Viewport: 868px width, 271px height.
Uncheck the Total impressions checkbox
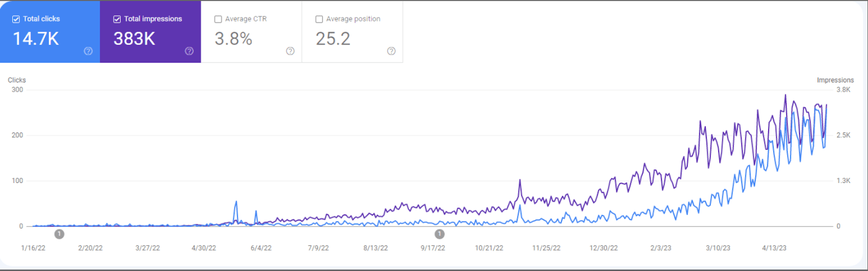[117, 19]
